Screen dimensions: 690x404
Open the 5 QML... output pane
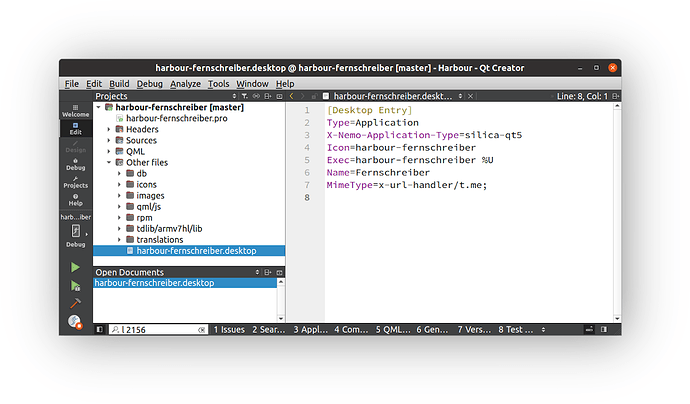point(393,329)
